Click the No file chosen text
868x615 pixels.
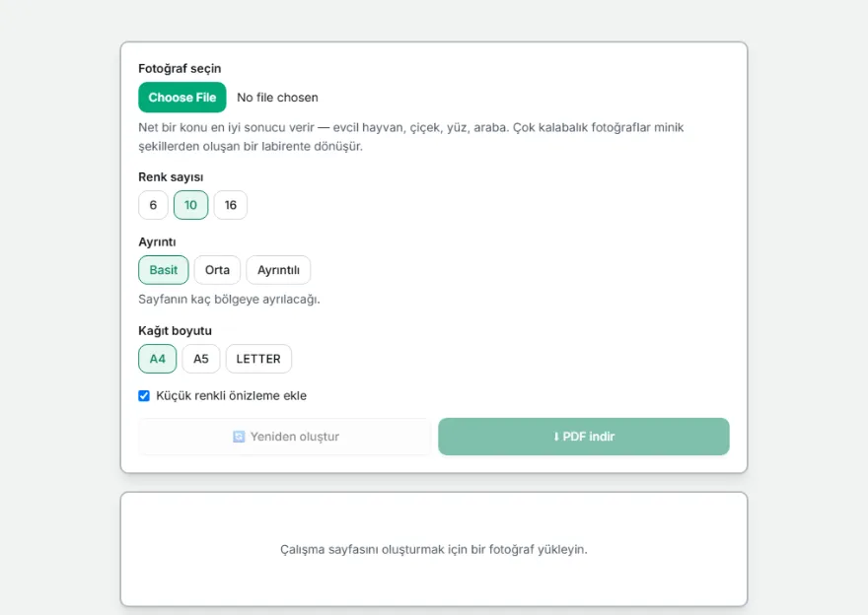coord(277,98)
